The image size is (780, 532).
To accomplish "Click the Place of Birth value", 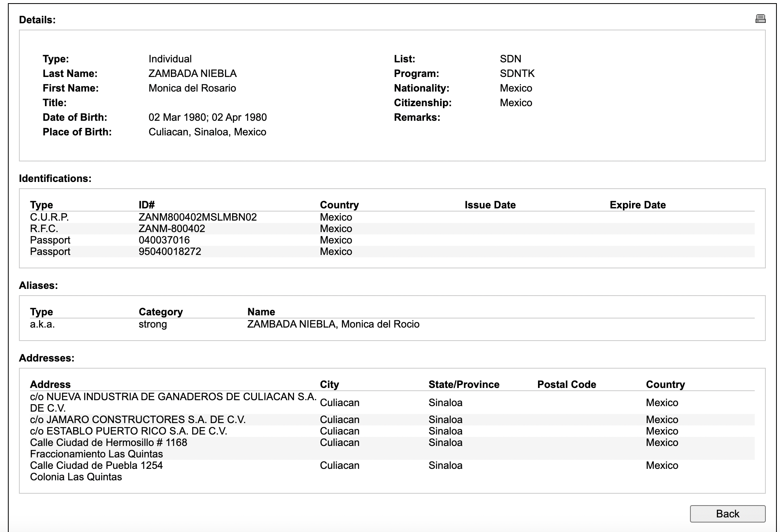I will click(207, 132).
